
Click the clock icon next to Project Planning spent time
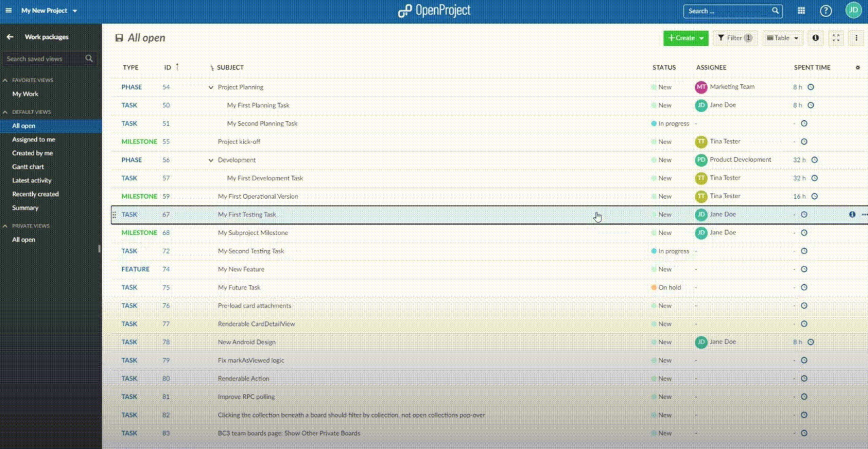coord(811,87)
